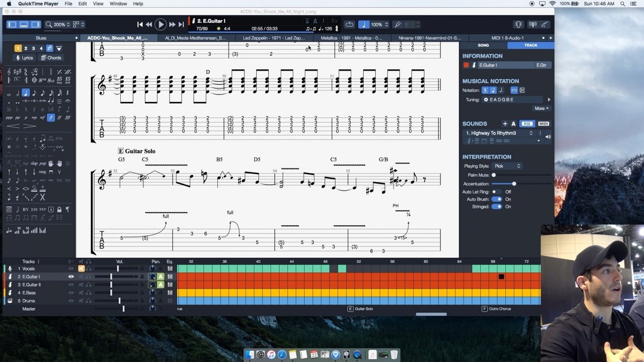644x362 pixels.
Task: Hide the E.Guitar I track
Action: tap(71, 277)
